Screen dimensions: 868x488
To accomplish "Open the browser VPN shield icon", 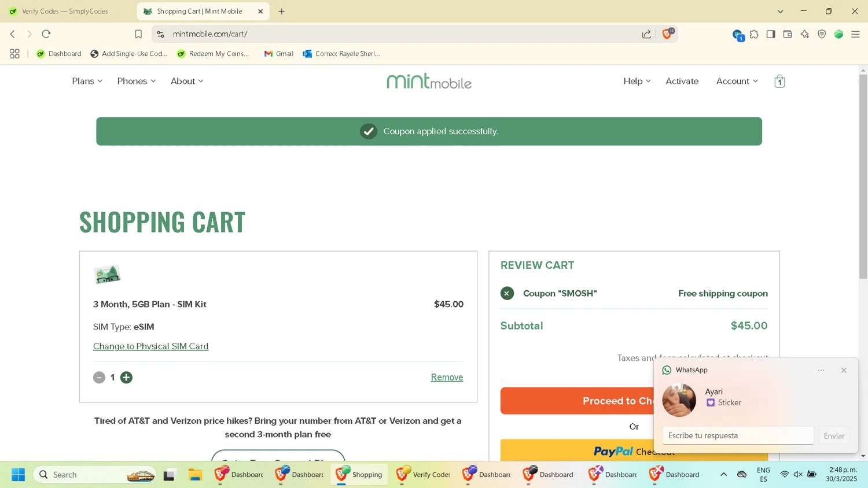I will click(822, 34).
